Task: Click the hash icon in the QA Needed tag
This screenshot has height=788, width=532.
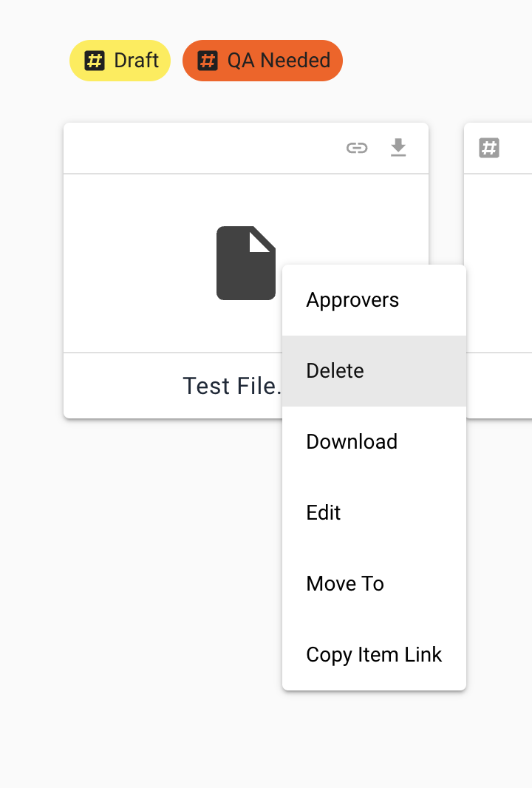Action: [208, 61]
